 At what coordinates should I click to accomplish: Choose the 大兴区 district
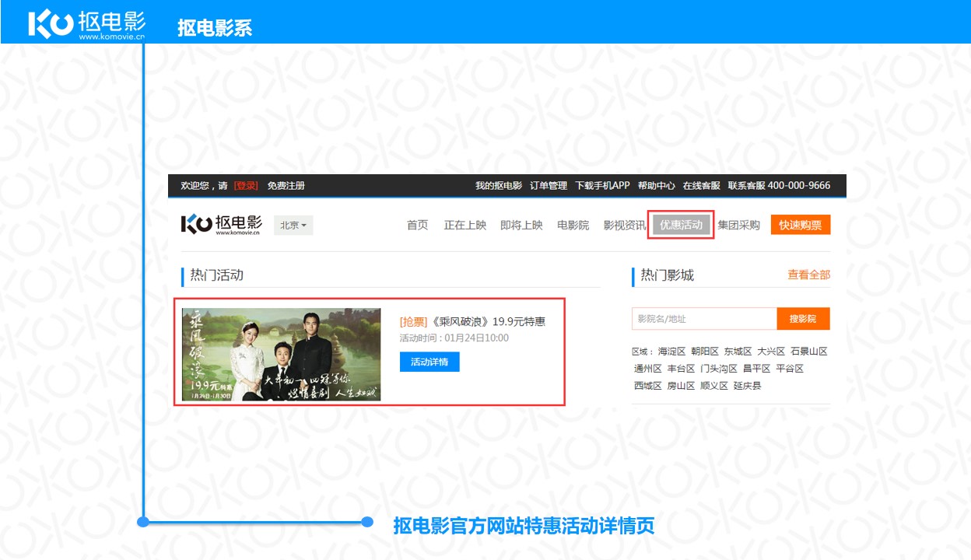click(x=771, y=352)
